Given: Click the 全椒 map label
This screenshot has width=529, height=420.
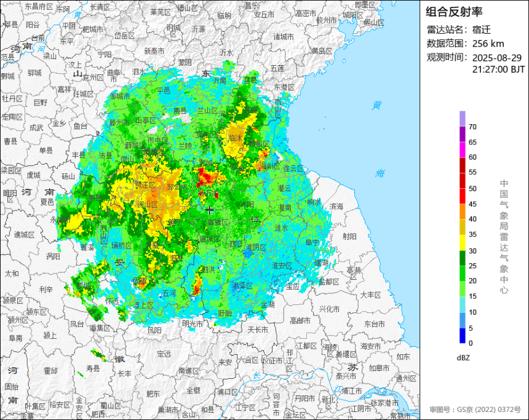Looking at the screenshot, I should coord(193,390).
